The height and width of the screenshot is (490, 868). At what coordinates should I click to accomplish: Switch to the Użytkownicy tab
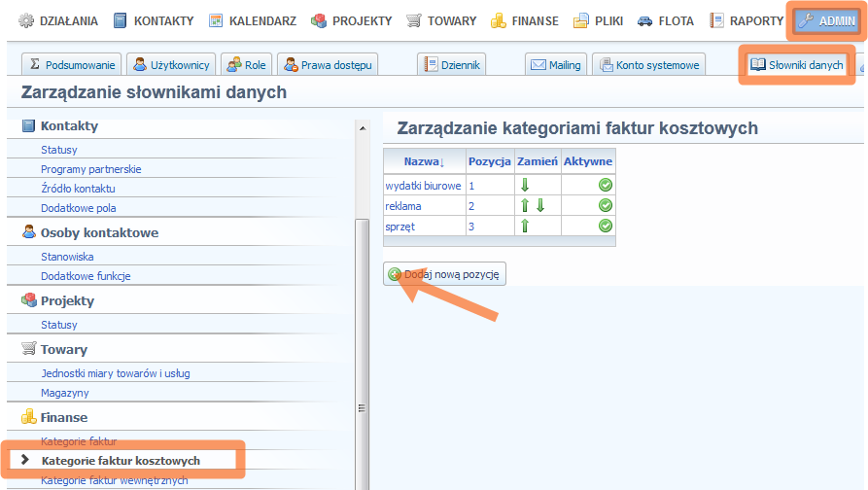point(171,65)
